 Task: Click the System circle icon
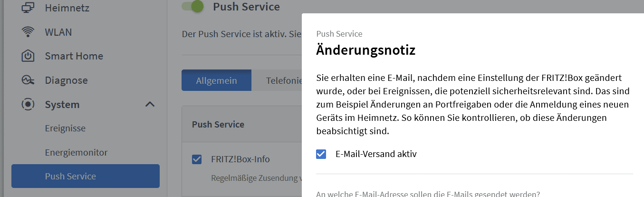(x=28, y=104)
